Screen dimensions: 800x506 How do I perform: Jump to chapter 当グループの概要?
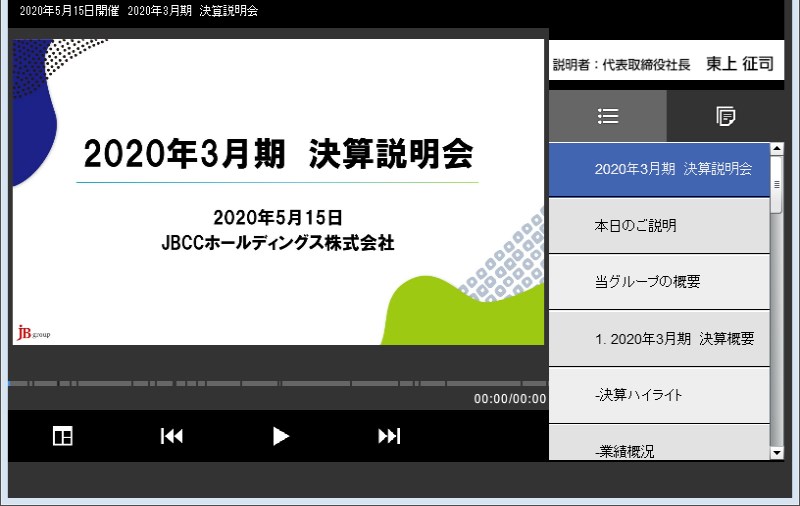[x=659, y=282]
